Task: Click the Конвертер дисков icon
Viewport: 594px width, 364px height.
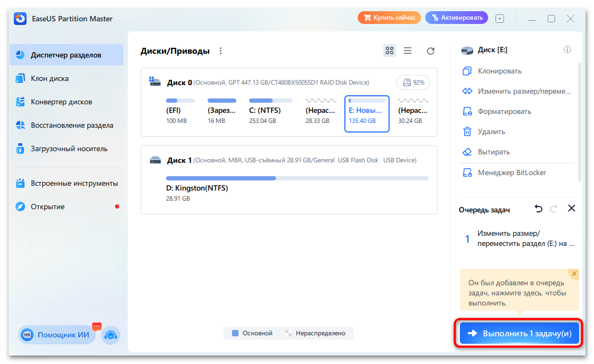Action: point(20,102)
